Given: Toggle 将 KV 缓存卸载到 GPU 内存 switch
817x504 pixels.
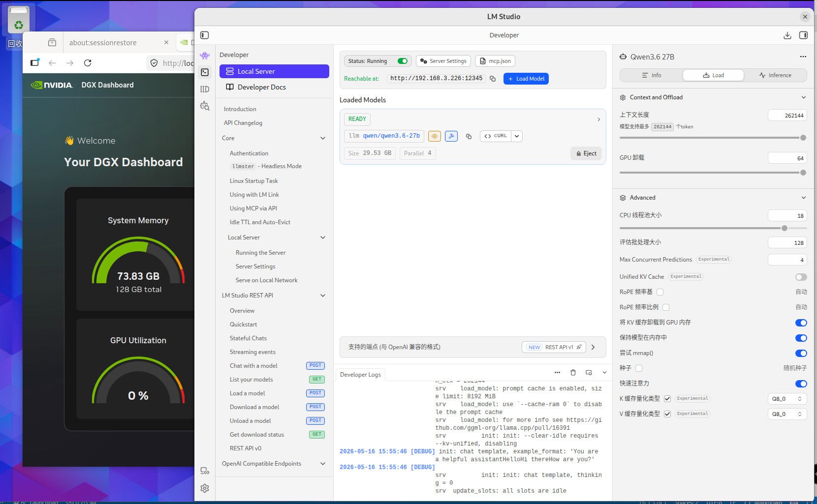Looking at the screenshot, I should [x=801, y=323].
